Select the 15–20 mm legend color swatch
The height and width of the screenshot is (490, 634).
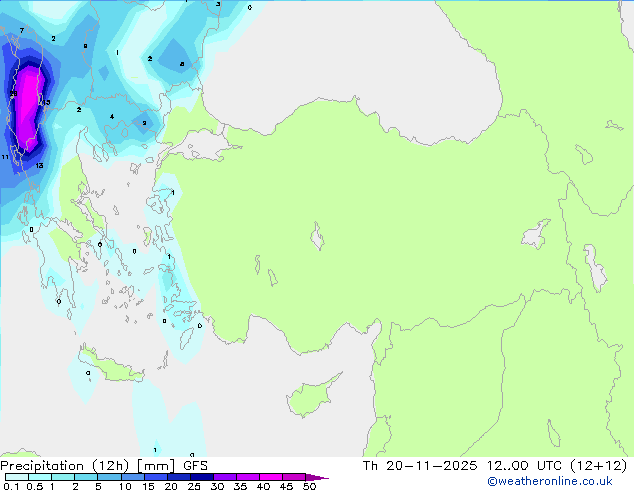(156, 477)
